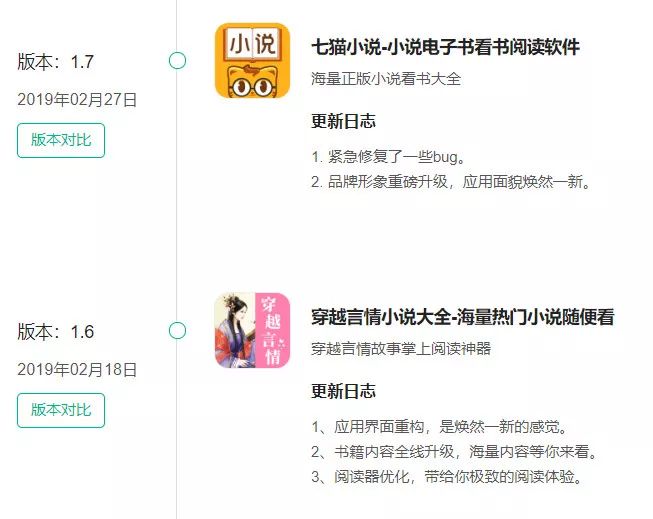Image resolution: width=653 pixels, height=519 pixels.
Task: Click the 阅读器优化 changelog line
Action: (x=447, y=477)
